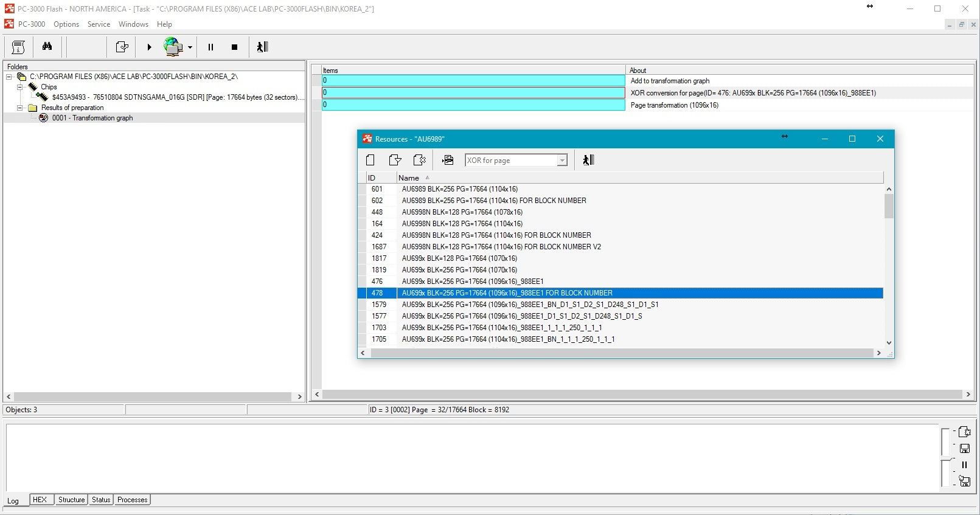Image resolution: width=980 pixels, height=515 pixels.
Task: Click new resource icon in Resources window
Action: tap(370, 160)
